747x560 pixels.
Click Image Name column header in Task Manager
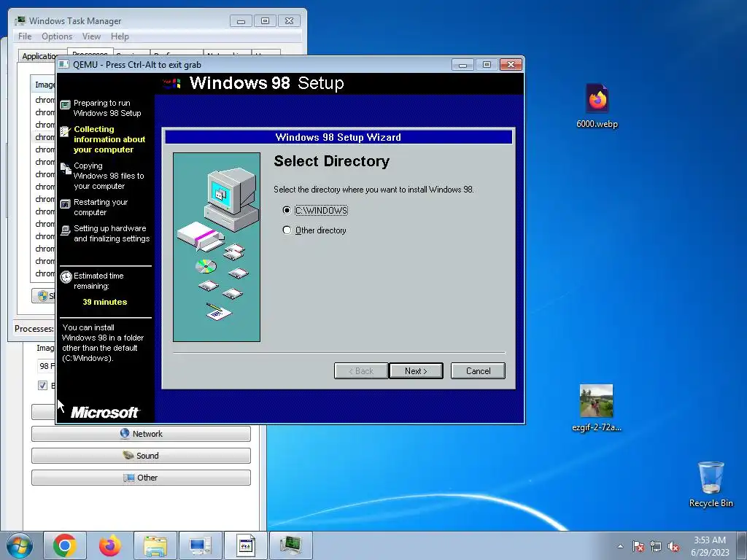point(44,85)
